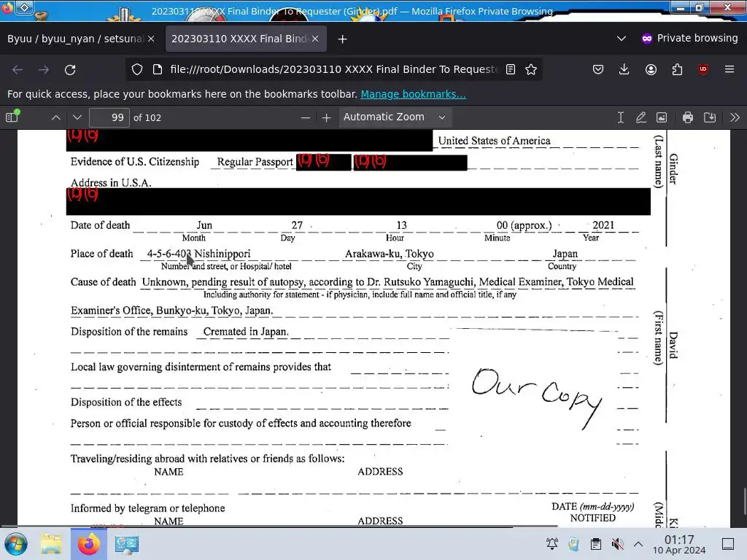Save the PDF document

[710, 117]
